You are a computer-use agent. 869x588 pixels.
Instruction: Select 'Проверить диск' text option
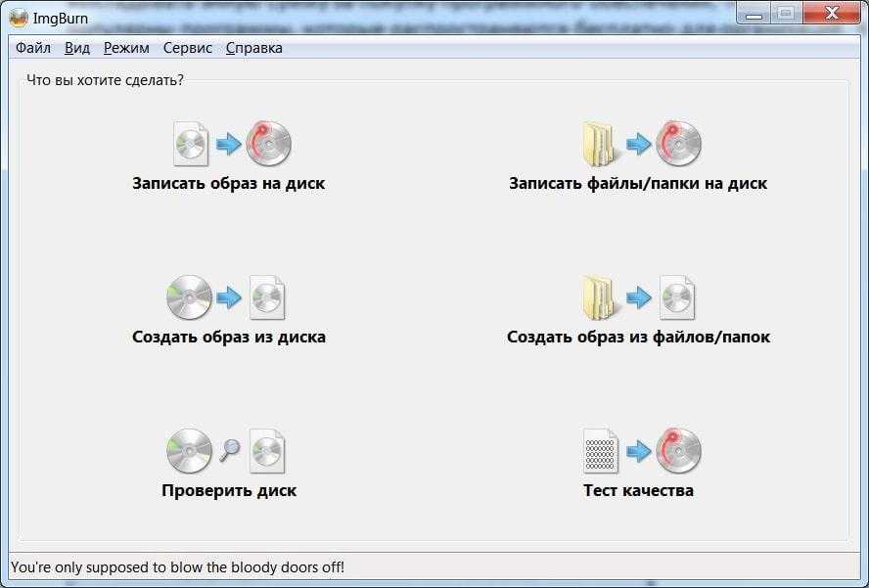pyautogui.click(x=229, y=490)
